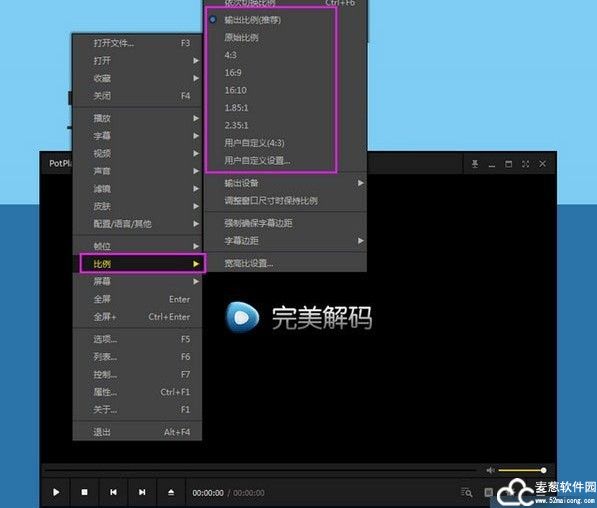
Task: Expand the 声音 submenu
Action: click(137, 171)
